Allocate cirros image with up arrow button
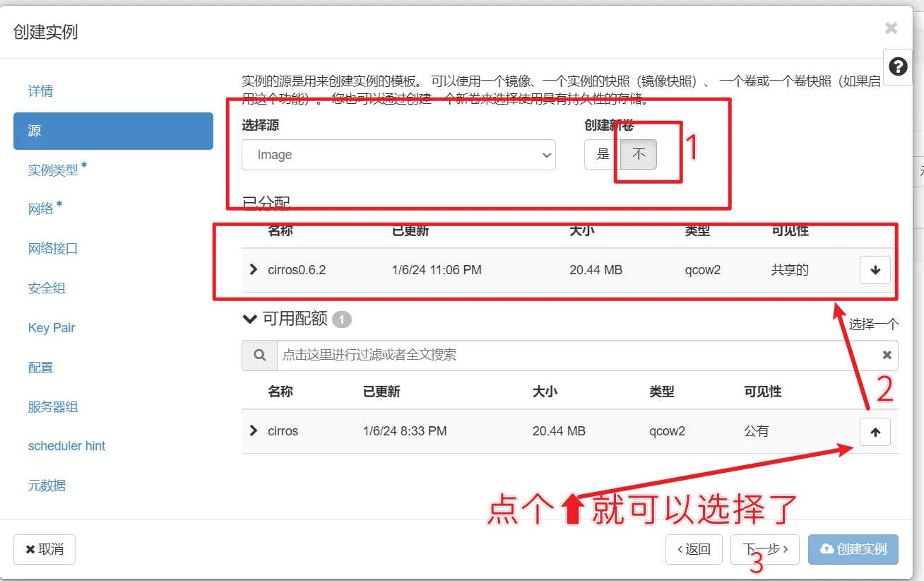This screenshot has width=924, height=581. point(875,432)
